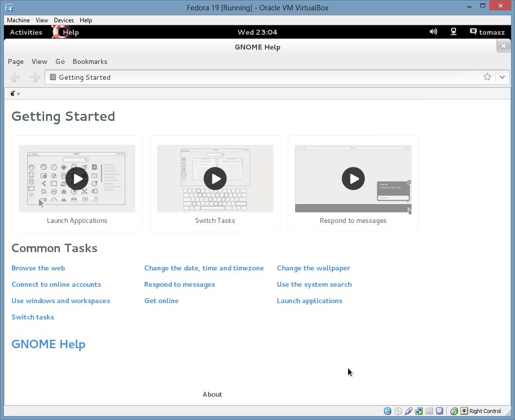Viewport: 515px width, 420px height.
Task: Click the hard disk activity icon in VirtualBox status bar
Action: tap(388, 411)
